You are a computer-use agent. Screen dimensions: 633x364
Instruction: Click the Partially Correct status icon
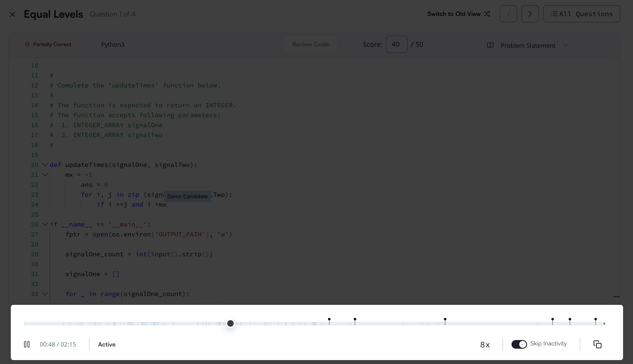(x=27, y=44)
